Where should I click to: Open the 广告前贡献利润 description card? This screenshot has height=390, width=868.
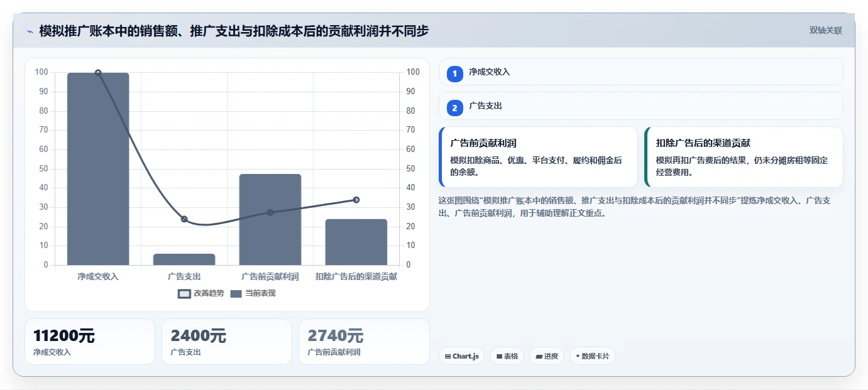click(538, 157)
